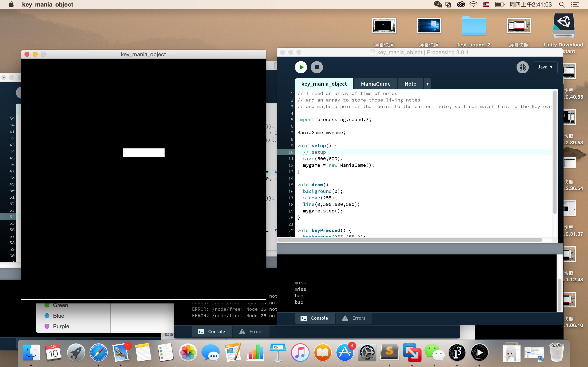Run the sketch with the play button
This screenshot has width=588, height=367.
(x=301, y=67)
